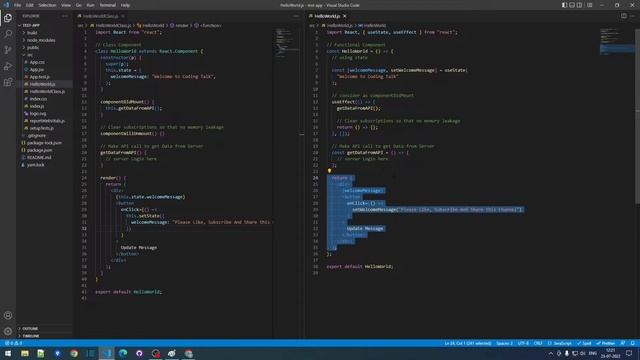Image resolution: width=640 pixels, height=360 pixels.
Task: Collapse the src folder
Action: point(29,55)
